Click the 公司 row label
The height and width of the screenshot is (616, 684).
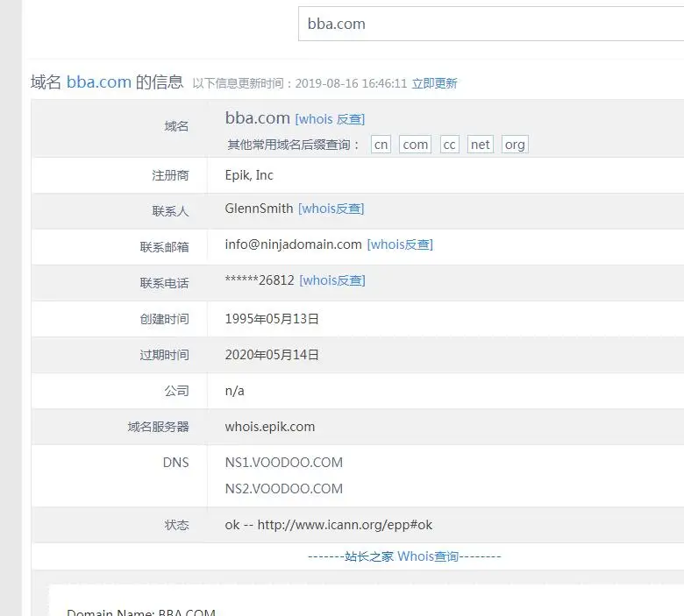(176, 391)
